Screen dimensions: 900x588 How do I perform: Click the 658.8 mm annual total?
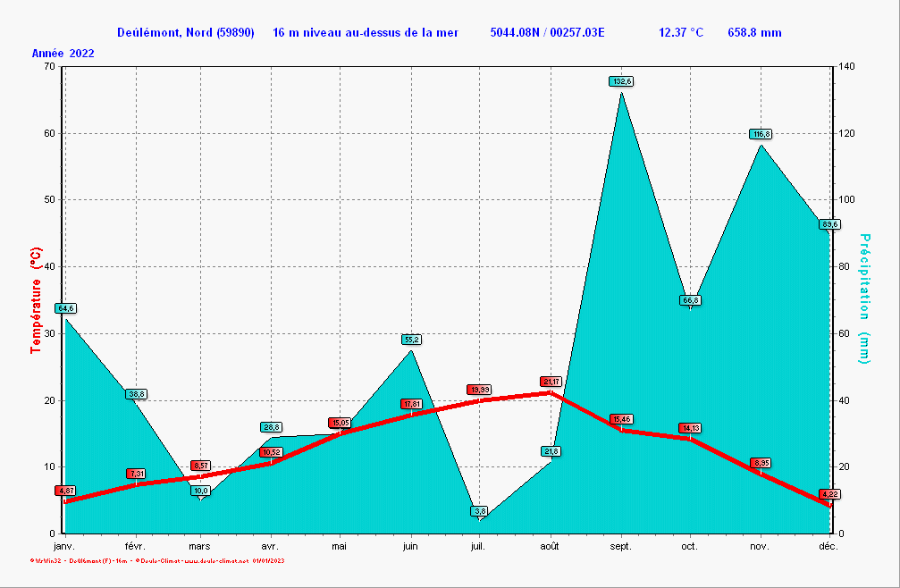click(754, 33)
